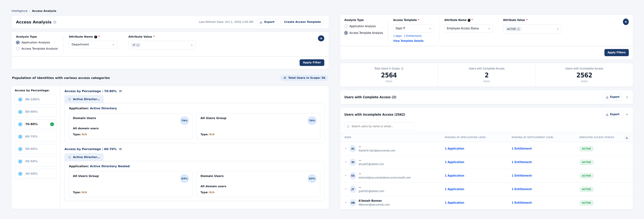Select the 50-60% access range
Viewport: 644px width, 219px height.
coord(36,149)
